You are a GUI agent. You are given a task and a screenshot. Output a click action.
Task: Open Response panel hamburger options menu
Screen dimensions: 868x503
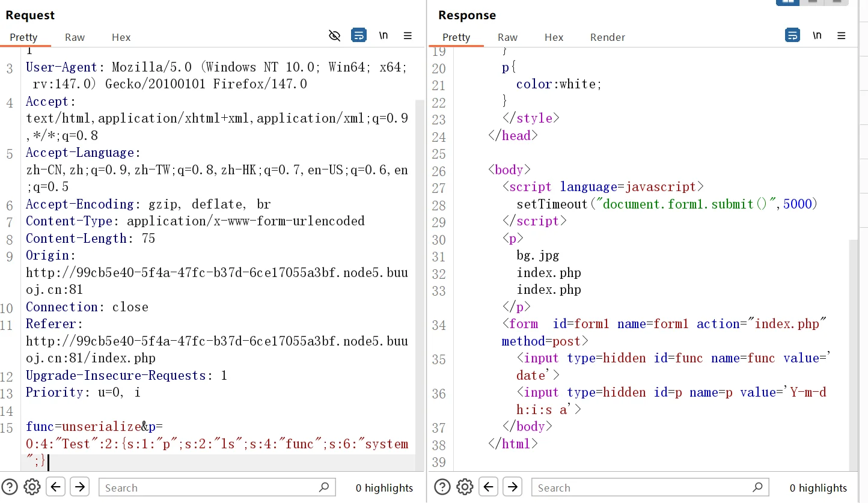coord(842,36)
